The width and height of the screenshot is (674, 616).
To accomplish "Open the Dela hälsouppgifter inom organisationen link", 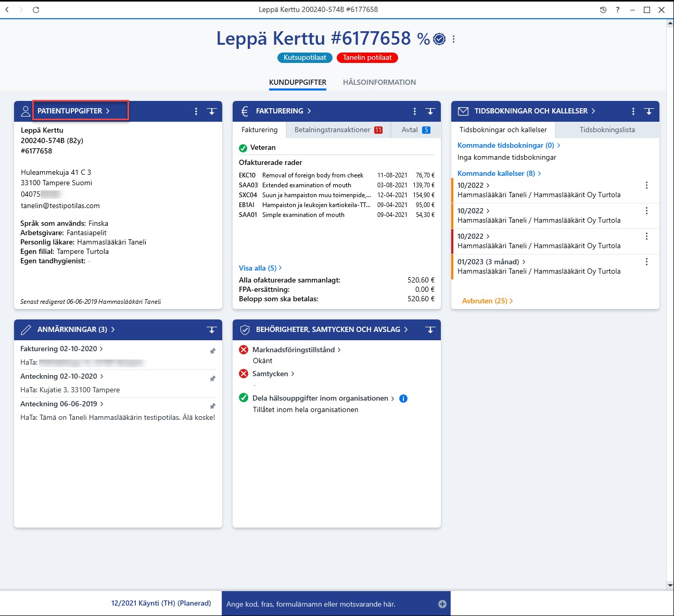I will (323, 398).
